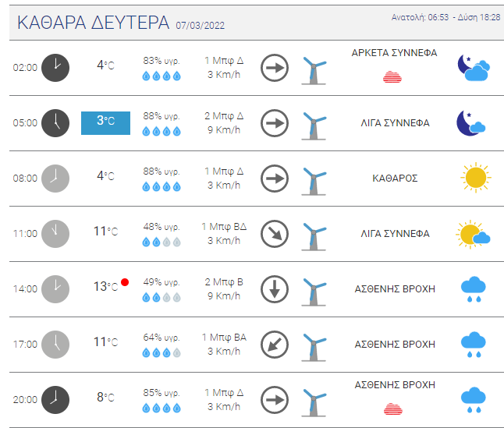The image size is (504, 428).
Task: Click the humidity droplets in the 14:00 row
Action: [161, 297]
